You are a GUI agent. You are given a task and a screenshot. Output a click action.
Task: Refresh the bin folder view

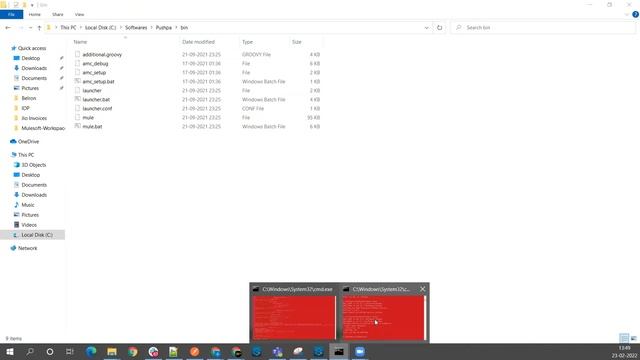pos(439,28)
